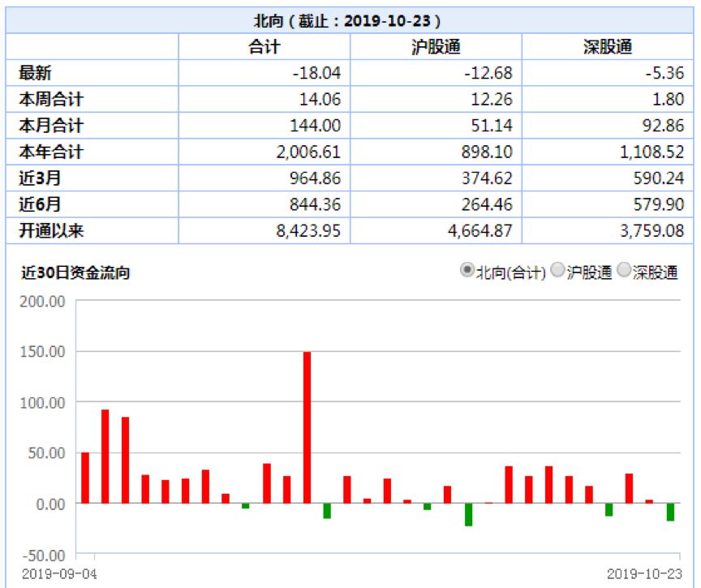Click the 本周合计 row label
This screenshot has height=588, width=701.
51,99
